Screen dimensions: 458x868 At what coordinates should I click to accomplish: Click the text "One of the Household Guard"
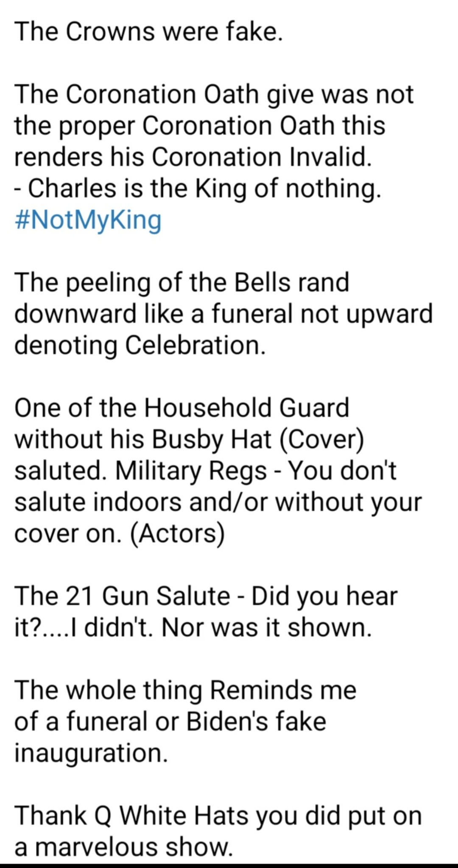182,408
